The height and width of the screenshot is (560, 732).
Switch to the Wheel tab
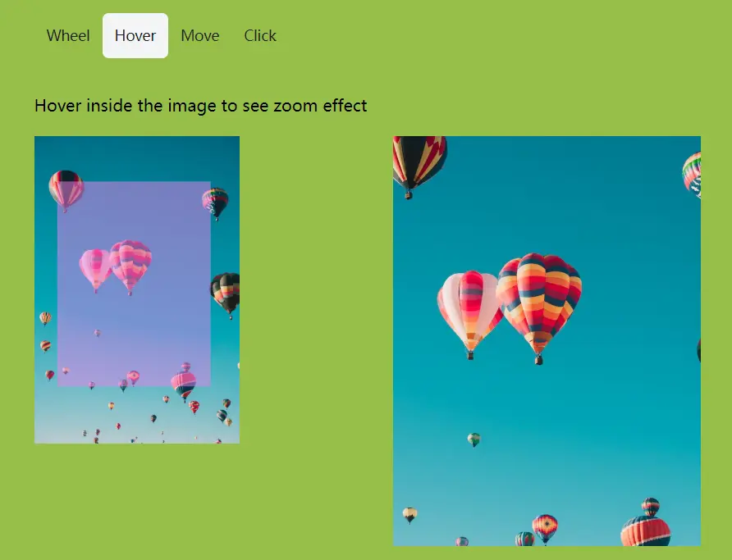68,35
